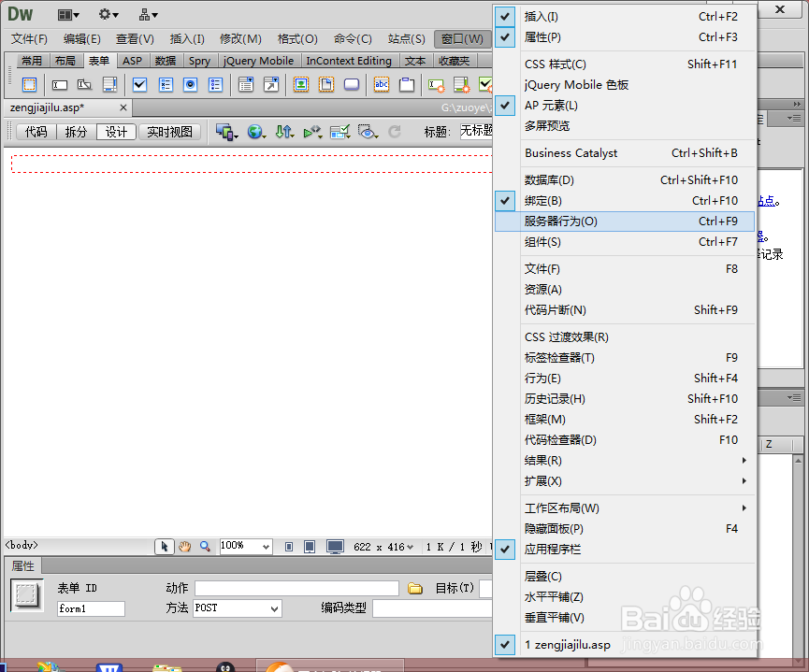Insert a Textarea form element
The width and height of the screenshot is (809, 672).
pos(110,84)
